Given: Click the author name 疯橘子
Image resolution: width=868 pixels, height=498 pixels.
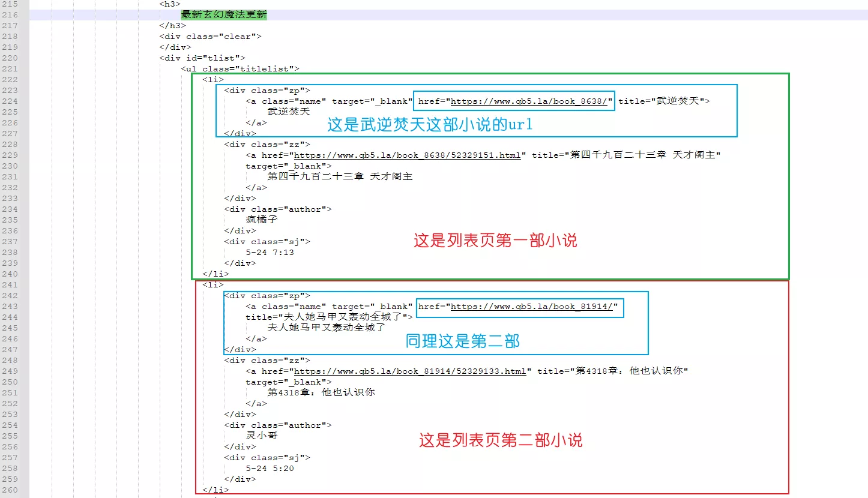Looking at the screenshot, I should click(x=262, y=220).
